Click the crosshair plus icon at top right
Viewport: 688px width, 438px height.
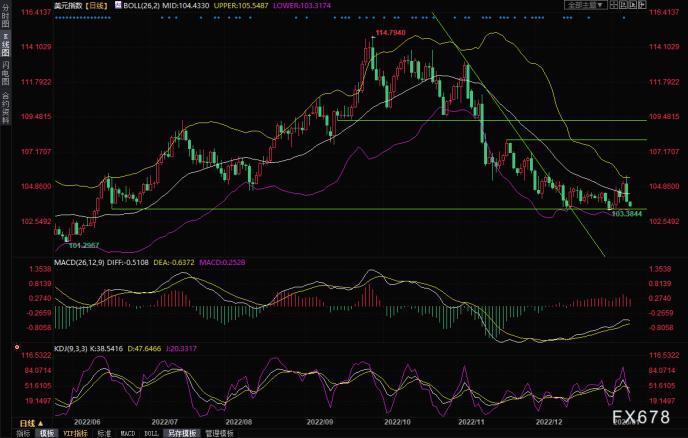(642, 5)
